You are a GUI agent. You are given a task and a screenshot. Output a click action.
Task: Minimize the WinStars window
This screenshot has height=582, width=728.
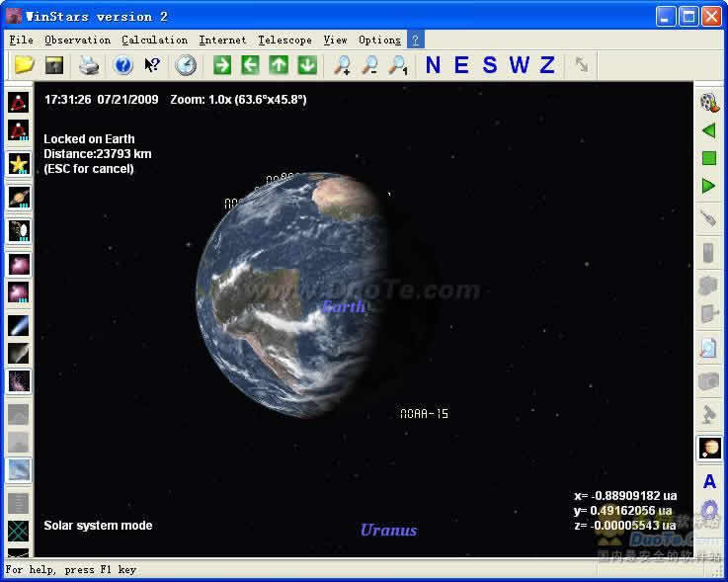pos(666,17)
